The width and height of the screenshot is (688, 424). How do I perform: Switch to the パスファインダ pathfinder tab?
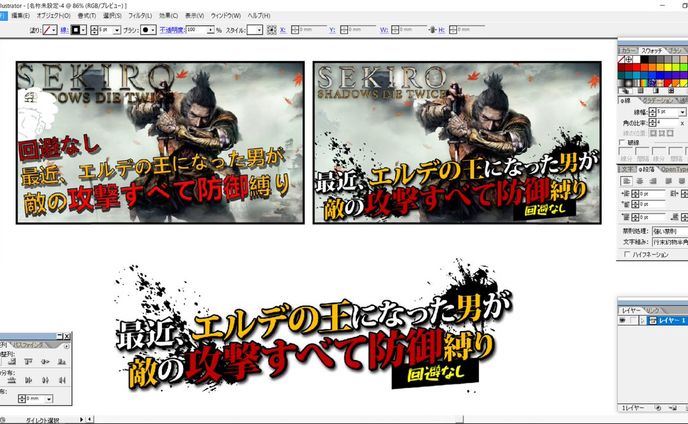tap(30, 345)
